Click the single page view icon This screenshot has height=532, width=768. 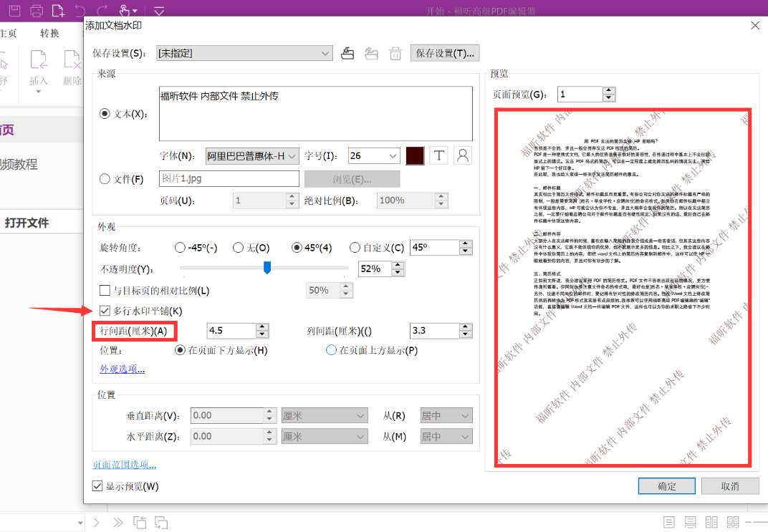668,523
